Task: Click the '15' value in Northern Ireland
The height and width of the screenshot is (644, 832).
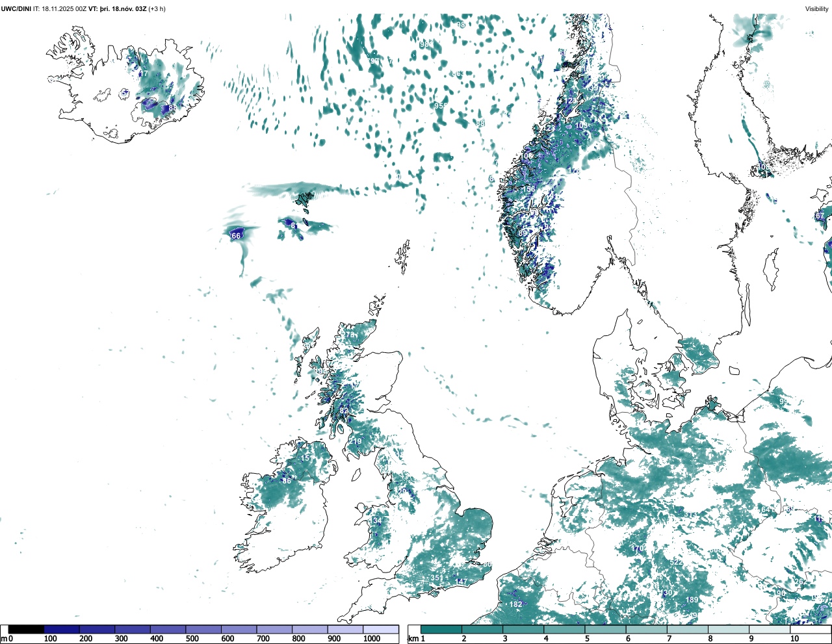Action: 305,458
